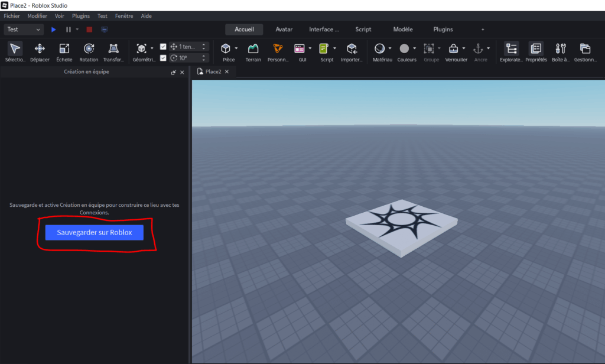The height and width of the screenshot is (364, 605).
Task: Select the Déplacer move tool
Action: (40, 50)
